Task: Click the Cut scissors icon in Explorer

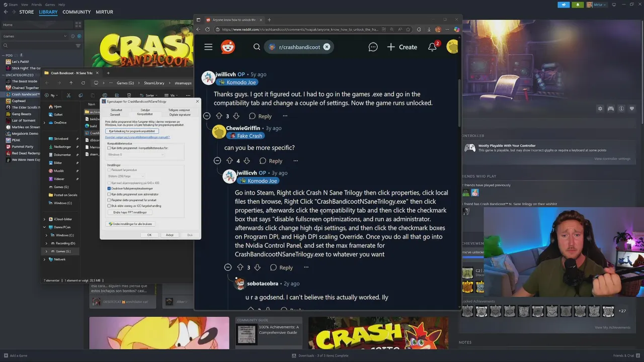Action: pos(69,95)
